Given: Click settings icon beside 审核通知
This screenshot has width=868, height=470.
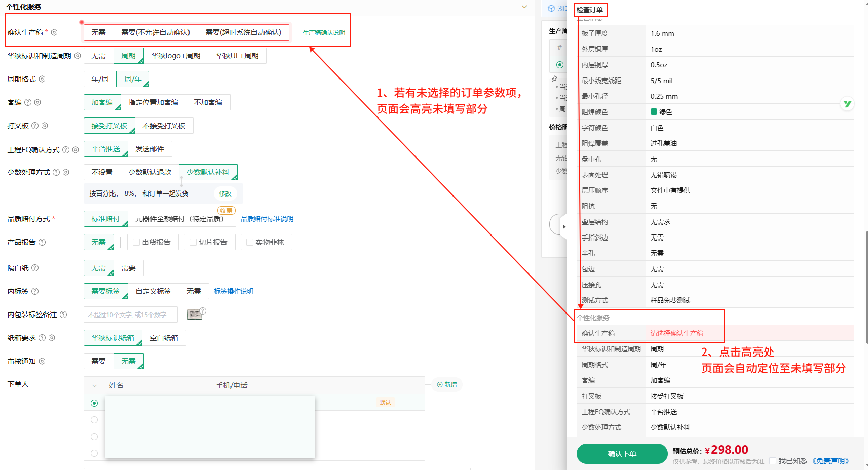Looking at the screenshot, I should click(x=42, y=361).
